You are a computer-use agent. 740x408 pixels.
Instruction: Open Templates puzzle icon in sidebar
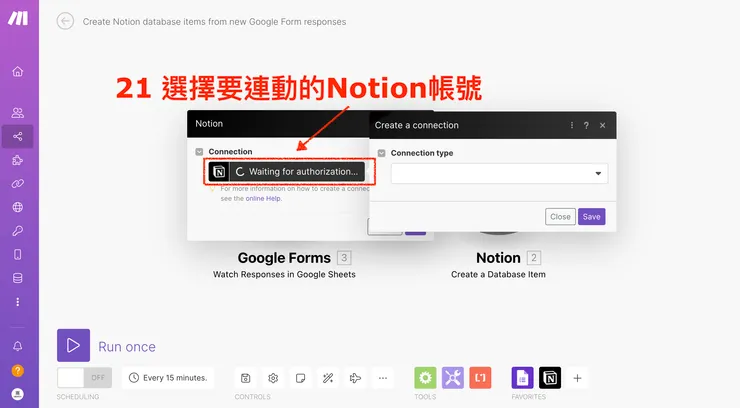click(17, 160)
